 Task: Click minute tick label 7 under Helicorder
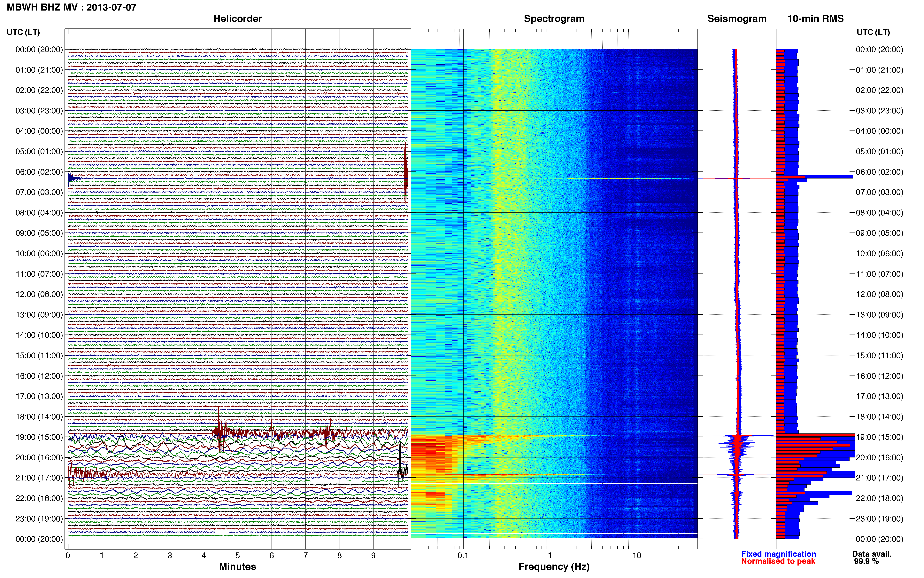pyautogui.click(x=306, y=556)
